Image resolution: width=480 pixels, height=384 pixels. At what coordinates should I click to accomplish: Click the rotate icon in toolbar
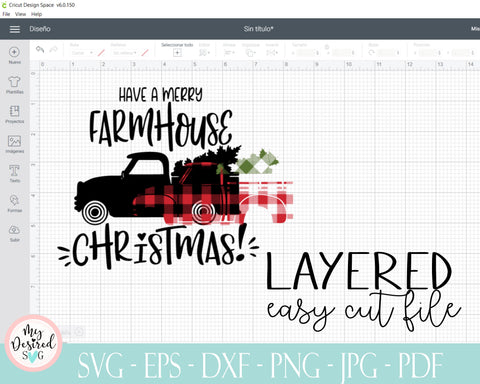coord(372,53)
